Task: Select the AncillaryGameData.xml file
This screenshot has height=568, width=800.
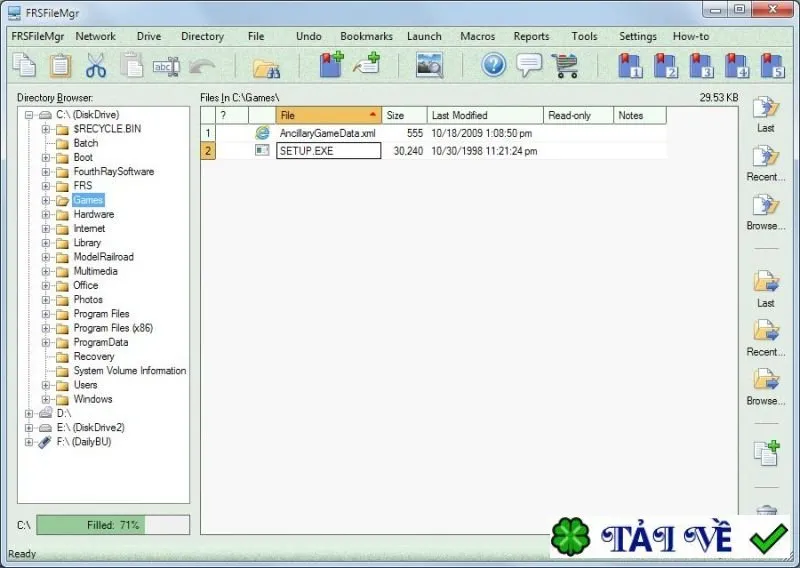Action: (328, 133)
